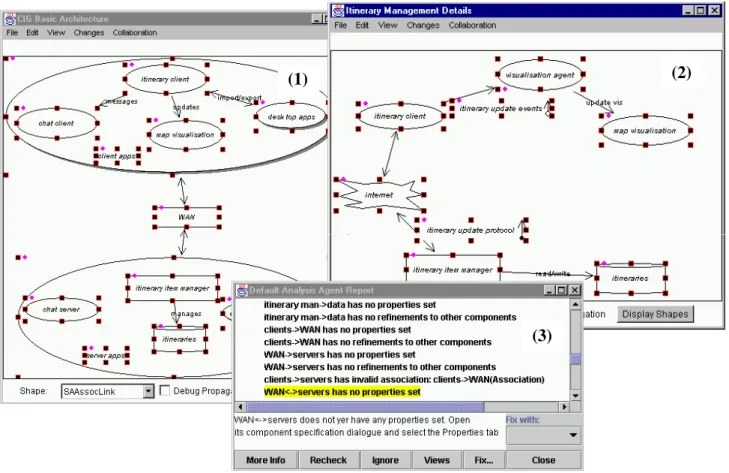Click the 'update vis' link label
The width and height of the screenshot is (729, 473).
tap(604, 102)
